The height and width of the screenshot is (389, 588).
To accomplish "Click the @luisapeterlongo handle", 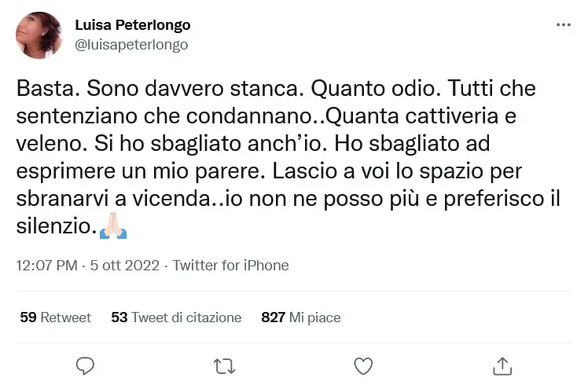I will [131, 45].
